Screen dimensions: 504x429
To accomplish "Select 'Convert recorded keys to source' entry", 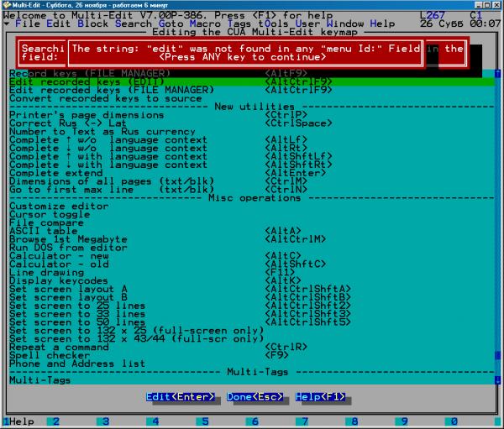I will [x=92, y=98].
